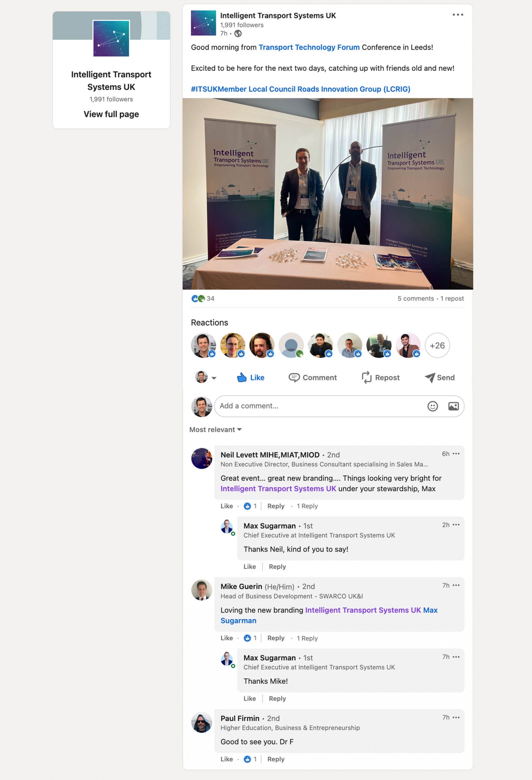The width and height of the screenshot is (532, 780).
Task: Open the 5 comments link
Action: (x=415, y=298)
